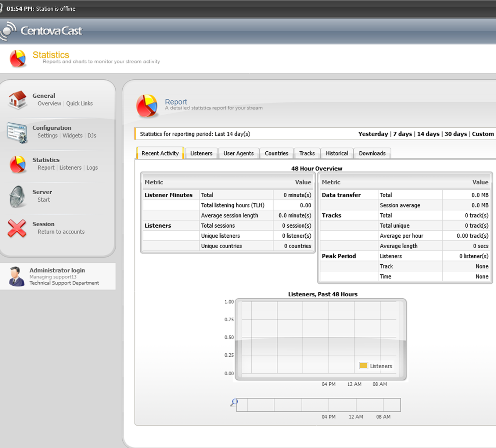Click the chart range selector strip
This screenshot has height=448, width=496.
tap(319, 405)
